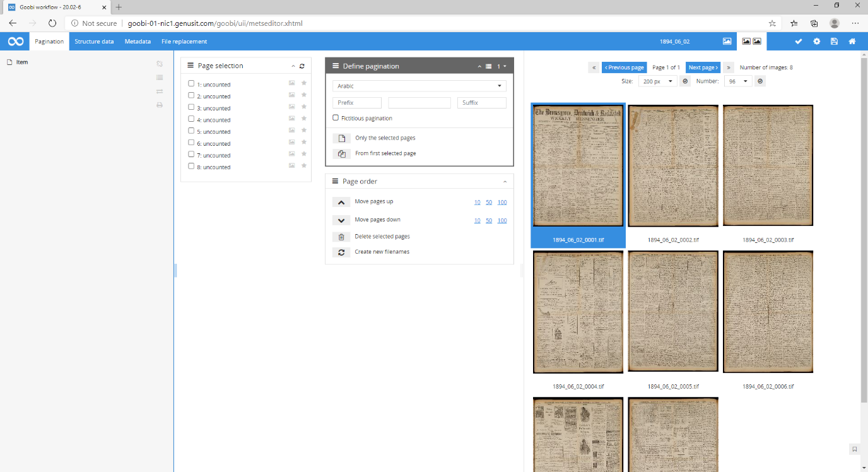
Task: Check the box for 3: uncounted
Action: pos(191,107)
